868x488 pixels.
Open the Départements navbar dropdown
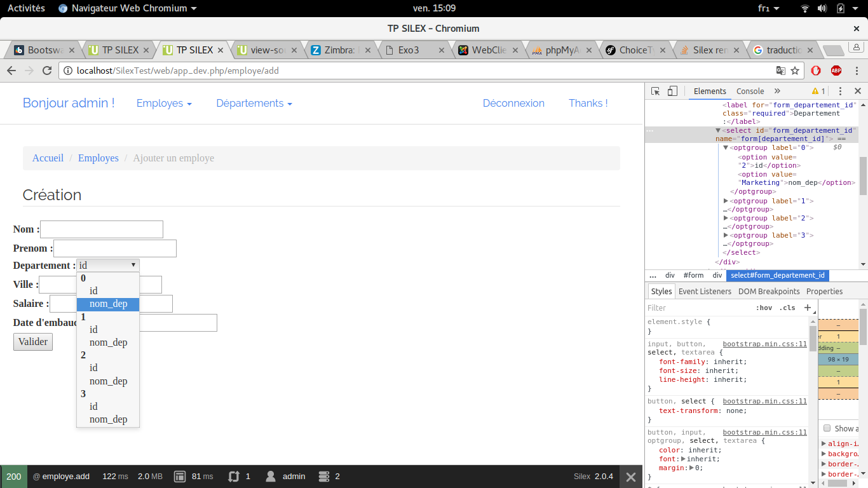254,103
